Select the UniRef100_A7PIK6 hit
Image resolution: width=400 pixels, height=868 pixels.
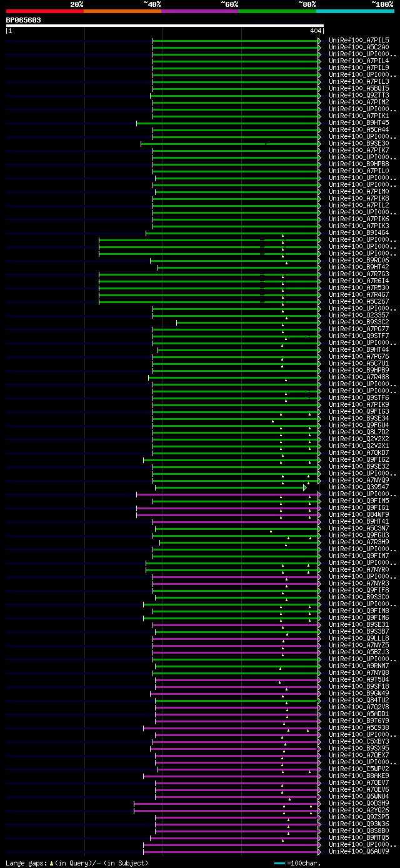coord(359,219)
